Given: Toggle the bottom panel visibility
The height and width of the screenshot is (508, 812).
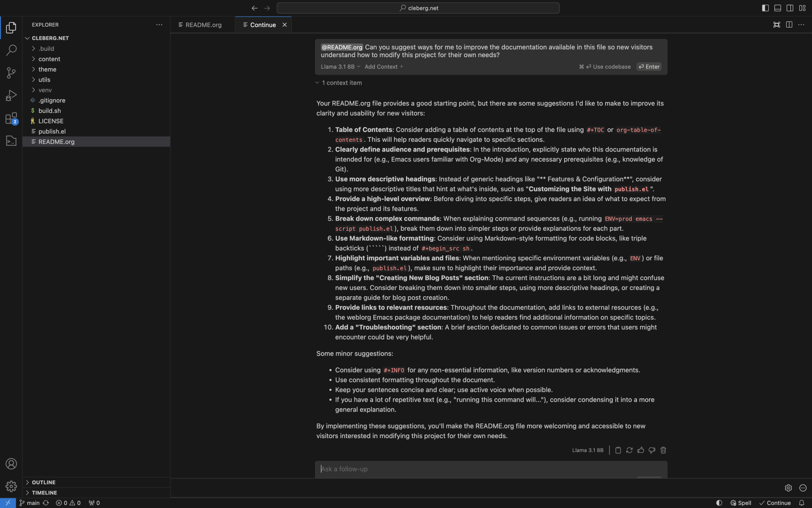Looking at the screenshot, I should (x=778, y=8).
